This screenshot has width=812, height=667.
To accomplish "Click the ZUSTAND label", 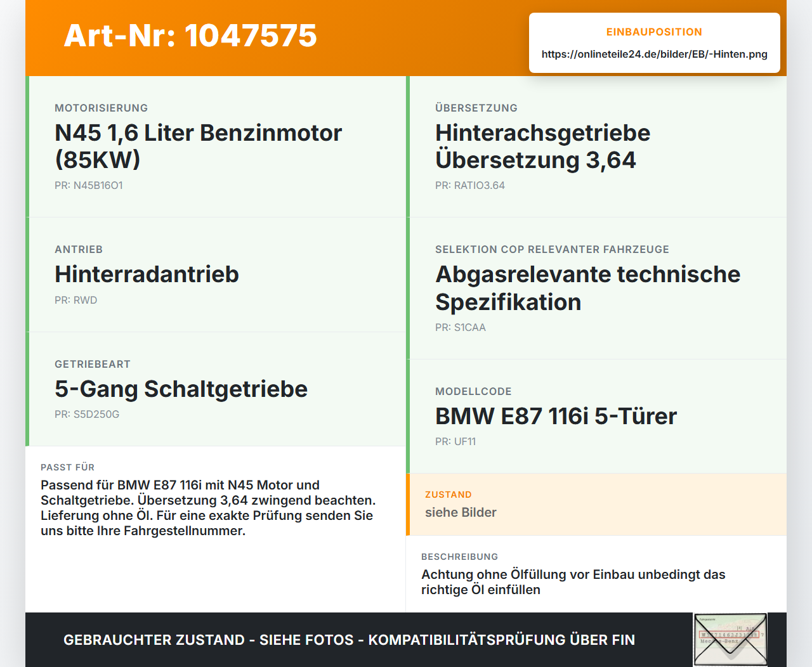I will click(448, 495).
